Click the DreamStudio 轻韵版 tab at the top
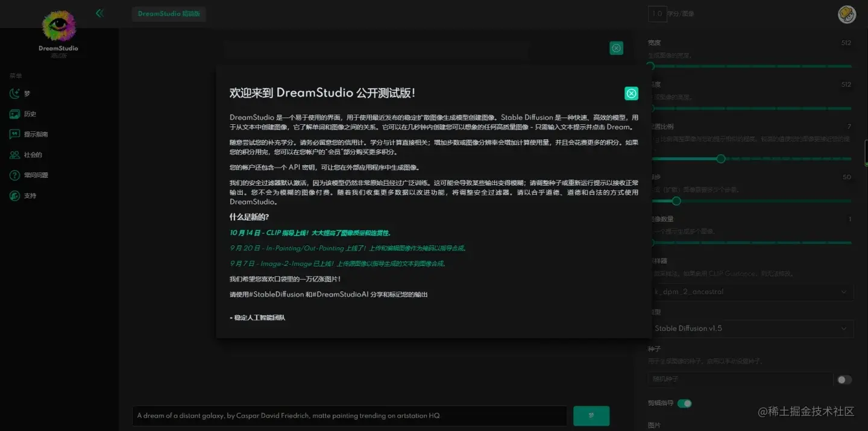Screen dimensions: 868x431 click(169, 13)
